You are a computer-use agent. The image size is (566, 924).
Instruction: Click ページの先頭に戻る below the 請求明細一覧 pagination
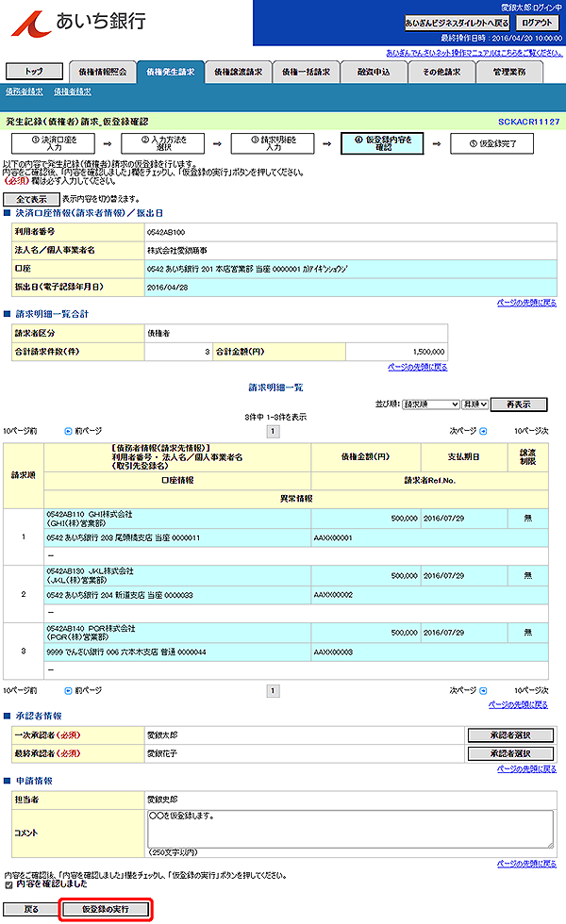[x=518, y=705]
